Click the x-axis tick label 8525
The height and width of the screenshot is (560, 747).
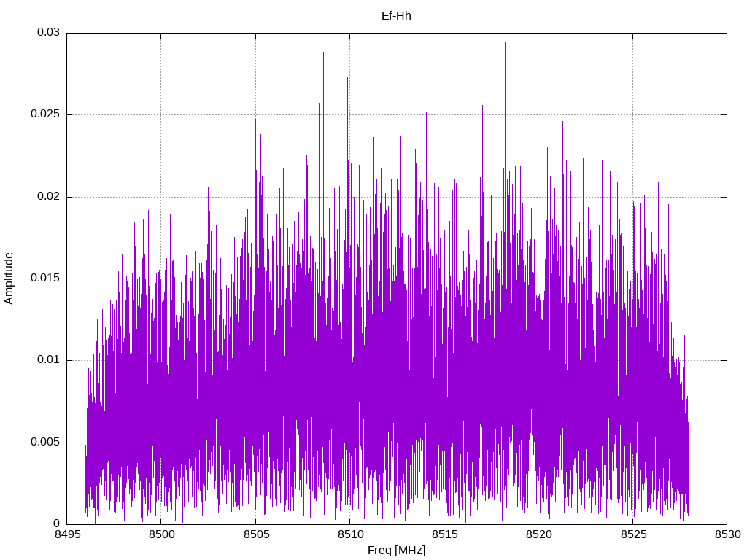tap(632, 534)
